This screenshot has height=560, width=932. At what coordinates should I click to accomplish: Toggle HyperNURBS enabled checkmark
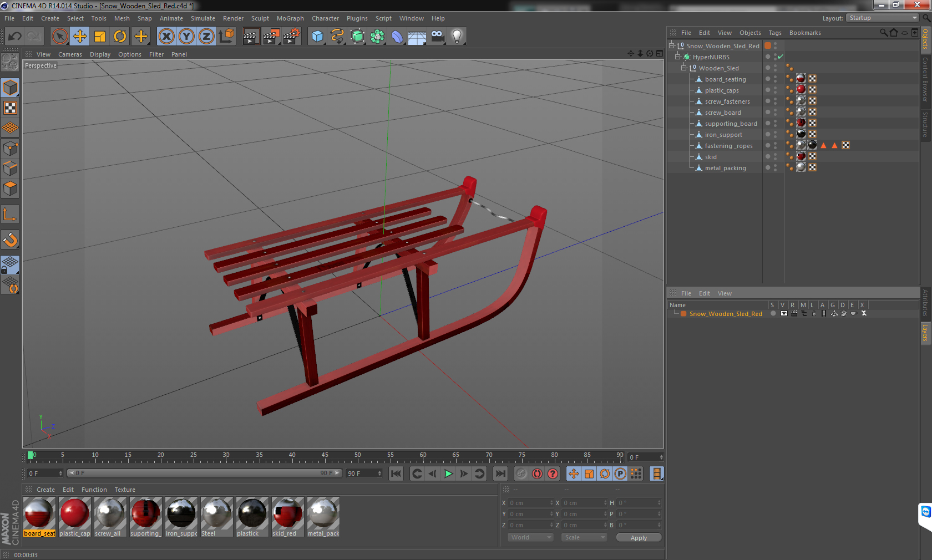coord(781,57)
